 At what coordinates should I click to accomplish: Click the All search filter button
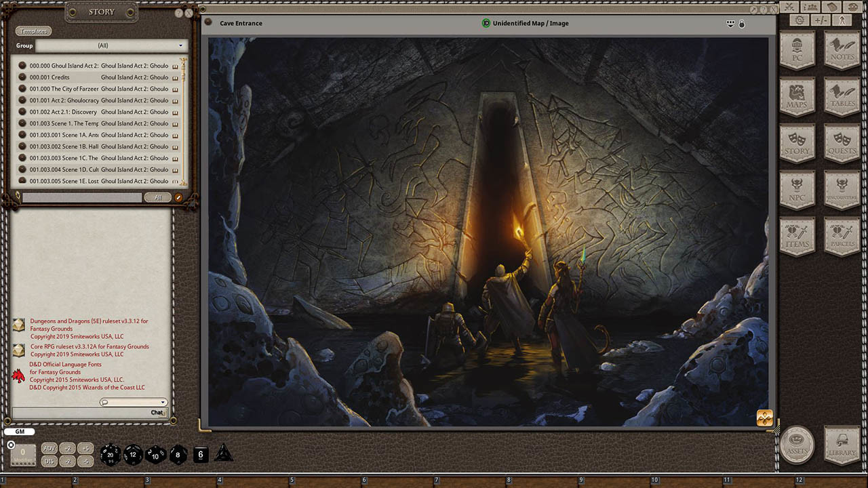(157, 197)
